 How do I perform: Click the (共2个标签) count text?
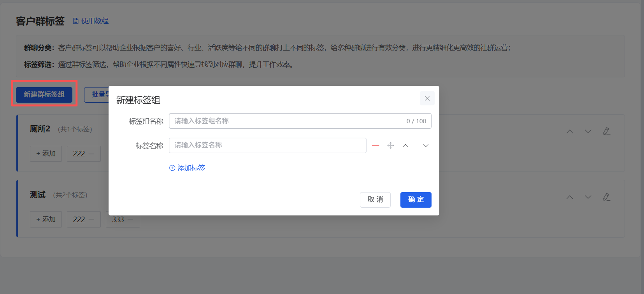pyautogui.click(x=70, y=195)
